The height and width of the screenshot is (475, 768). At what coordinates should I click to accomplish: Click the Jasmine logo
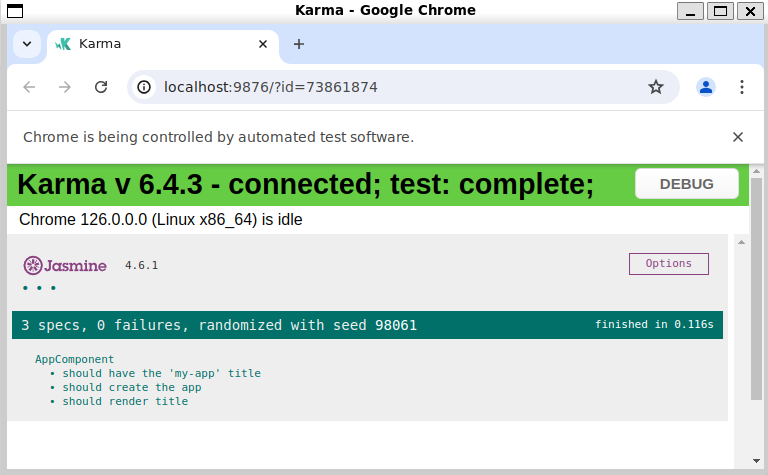click(x=65, y=265)
